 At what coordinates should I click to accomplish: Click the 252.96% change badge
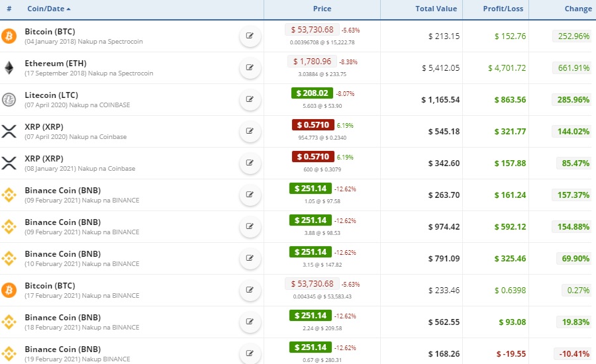[573, 36]
